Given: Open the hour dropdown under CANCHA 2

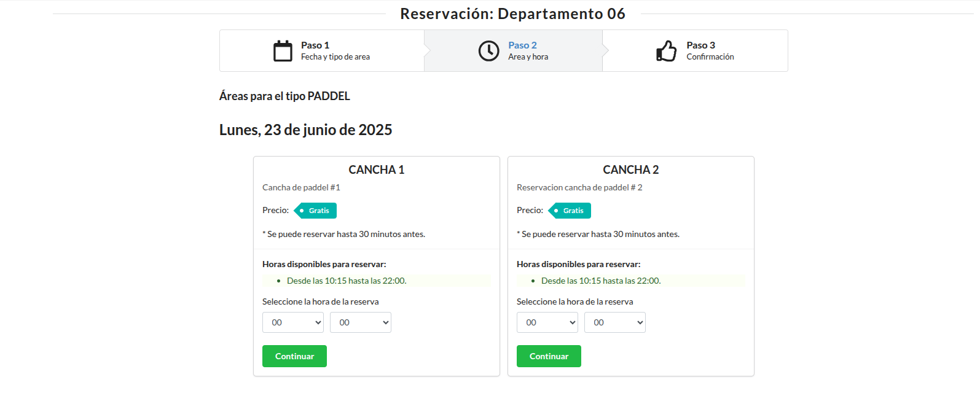Looking at the screenshot, I should pyautogui.click(x=547, y=322).
